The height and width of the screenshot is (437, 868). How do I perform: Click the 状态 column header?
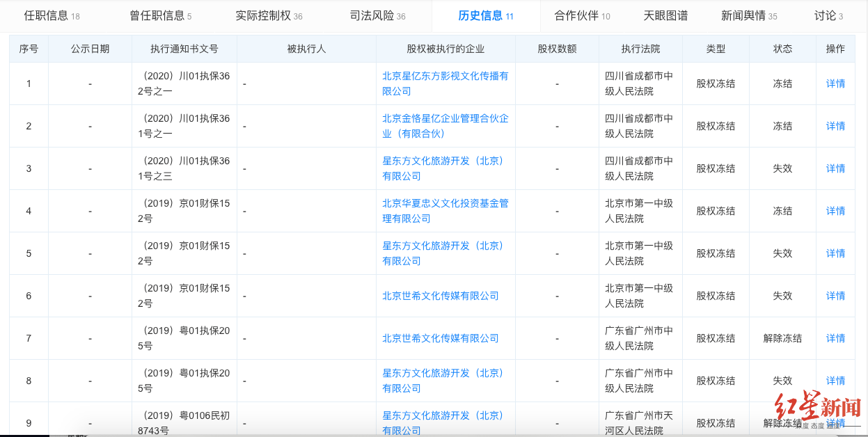coord(782,49)
